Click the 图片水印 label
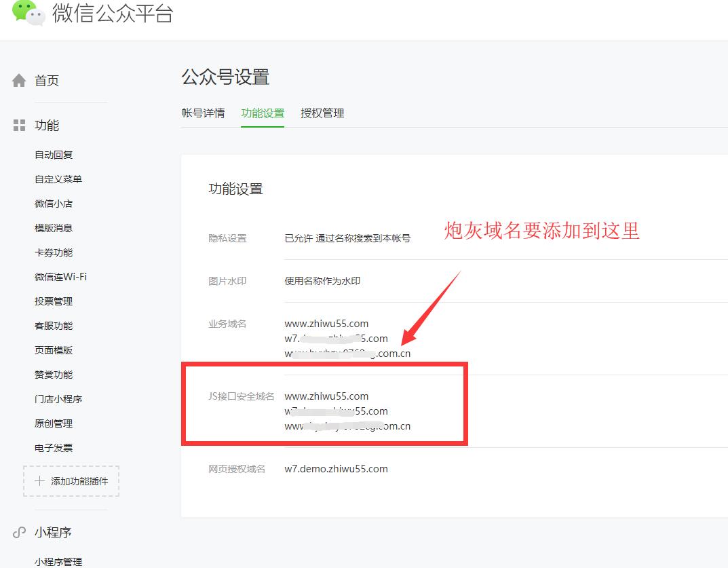728x568 pixels. click(227, 281)
